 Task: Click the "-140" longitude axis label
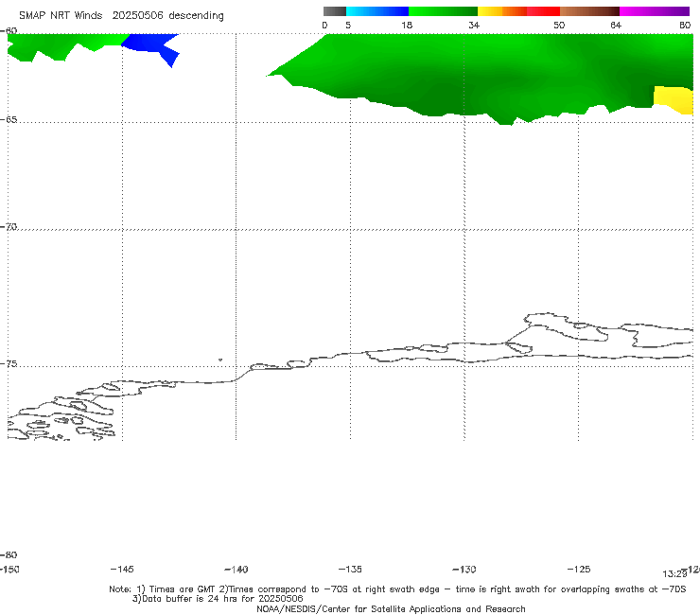coord(236,570)
